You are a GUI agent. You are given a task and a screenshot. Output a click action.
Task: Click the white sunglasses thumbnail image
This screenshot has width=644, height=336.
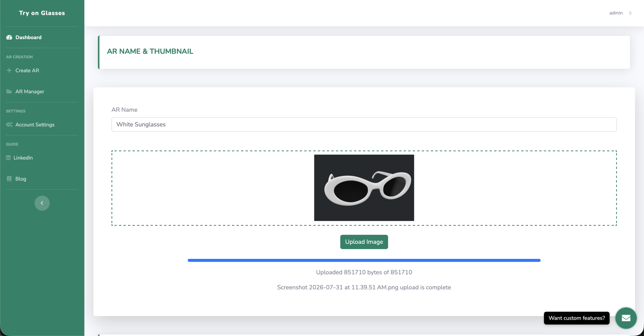(364, 188)
